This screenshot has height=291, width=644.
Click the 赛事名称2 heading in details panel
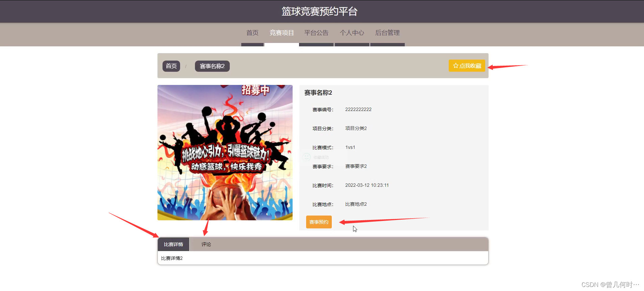318,93
